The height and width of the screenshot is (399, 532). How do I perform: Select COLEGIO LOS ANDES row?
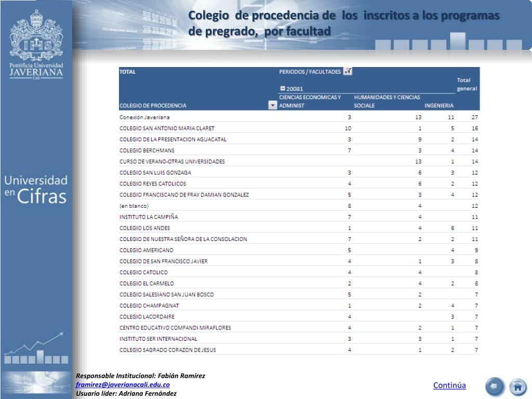(x=299, y=228)
